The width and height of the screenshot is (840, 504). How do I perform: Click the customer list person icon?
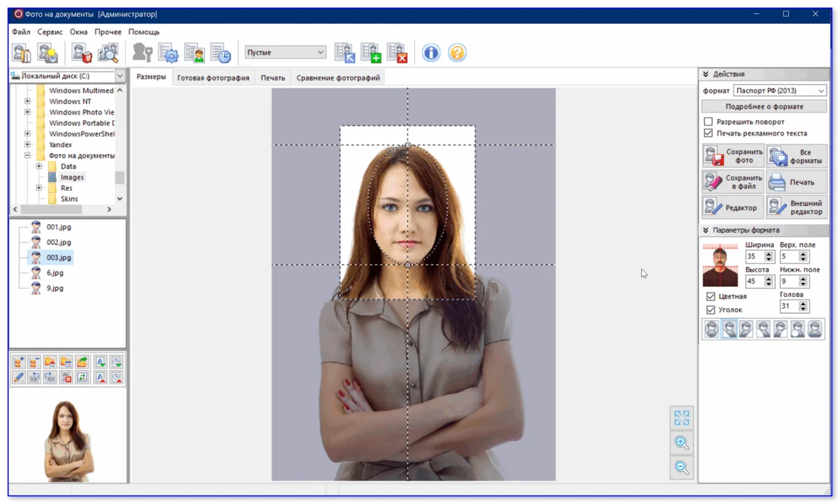point(195,52)
